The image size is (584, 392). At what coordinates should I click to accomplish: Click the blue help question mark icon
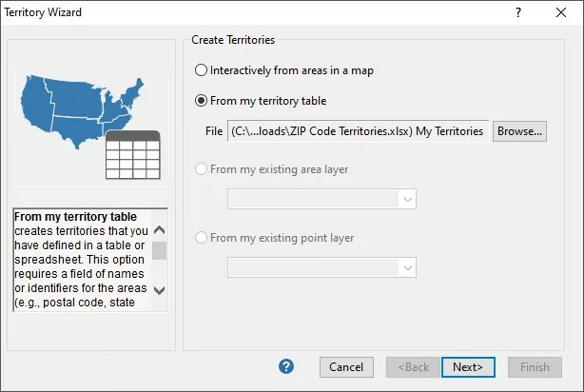tap(286, 366)
